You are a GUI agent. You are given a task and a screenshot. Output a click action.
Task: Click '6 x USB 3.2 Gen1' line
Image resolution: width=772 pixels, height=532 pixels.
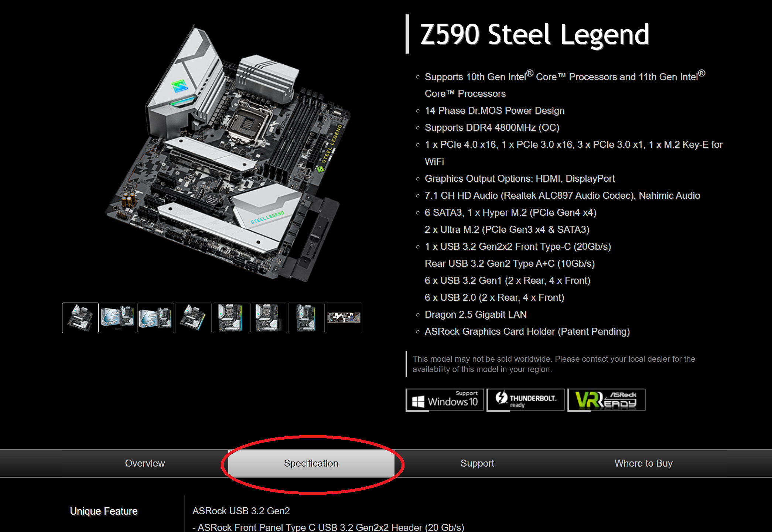[508, 280]
